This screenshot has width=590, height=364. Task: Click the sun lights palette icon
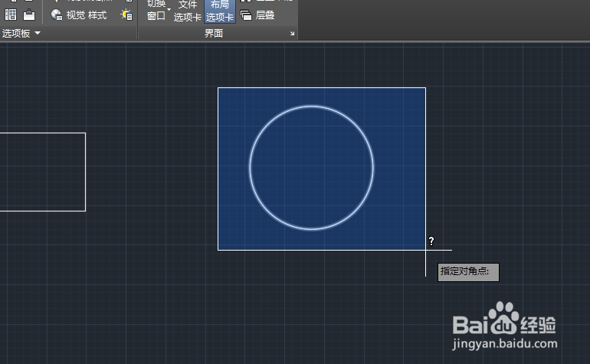pos(126,15)
